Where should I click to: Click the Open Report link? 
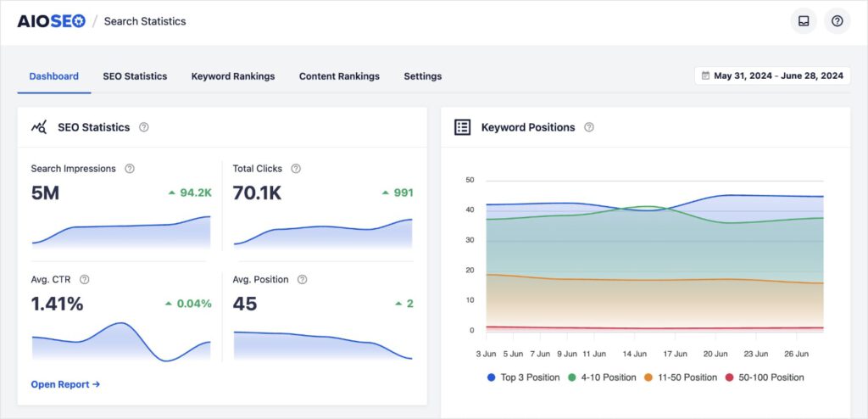(x=65, y=384)
